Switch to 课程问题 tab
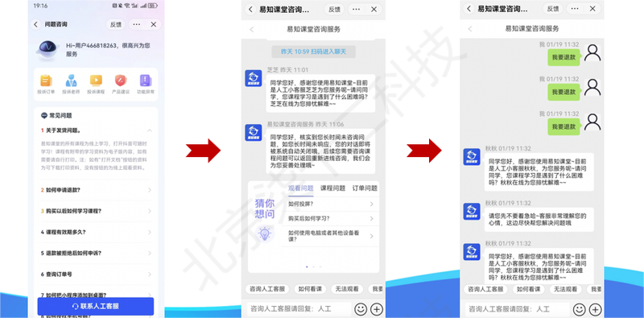This screenshot has width=644, height=318. tap(332, 188)
